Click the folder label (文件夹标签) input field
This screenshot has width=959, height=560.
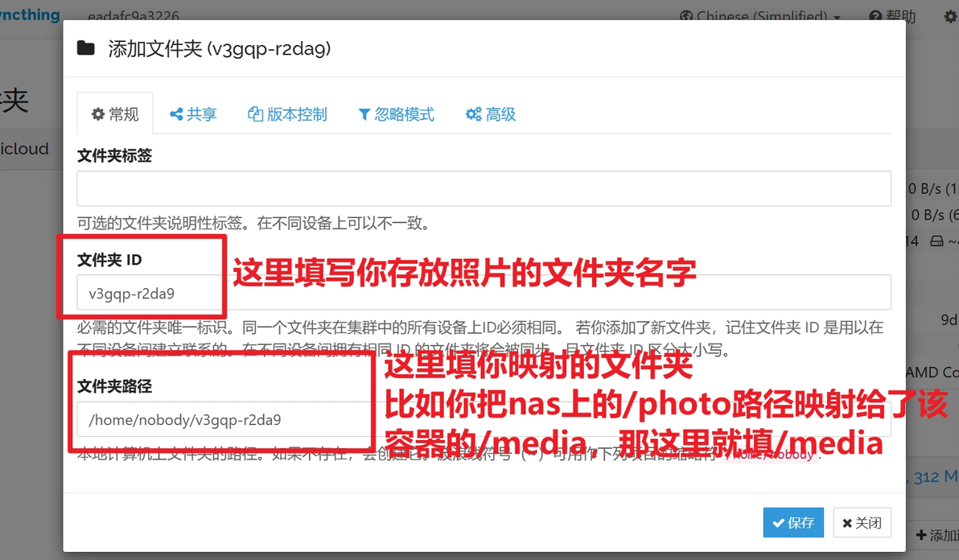pos(484,188)
